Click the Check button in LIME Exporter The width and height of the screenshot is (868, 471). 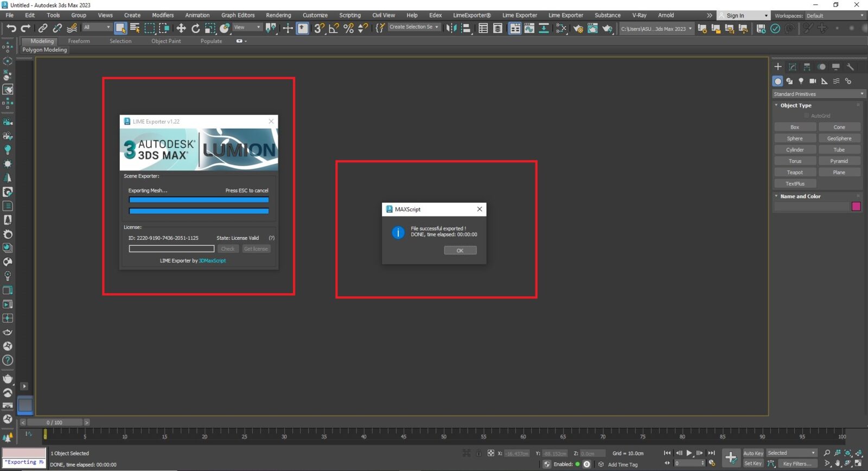click(x=228, y=249)
